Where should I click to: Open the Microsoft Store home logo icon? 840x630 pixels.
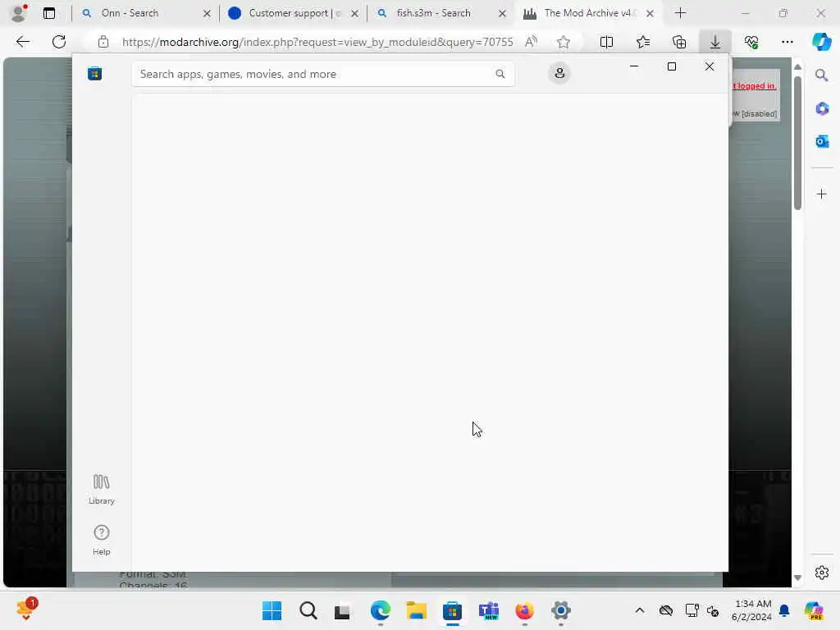pos(95,74)
